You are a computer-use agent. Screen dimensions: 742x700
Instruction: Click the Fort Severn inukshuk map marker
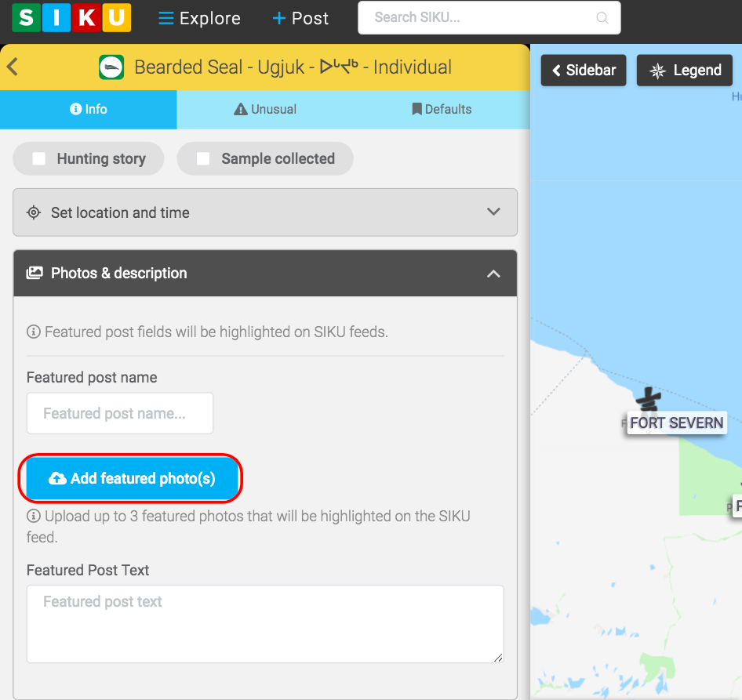point(648,400)
